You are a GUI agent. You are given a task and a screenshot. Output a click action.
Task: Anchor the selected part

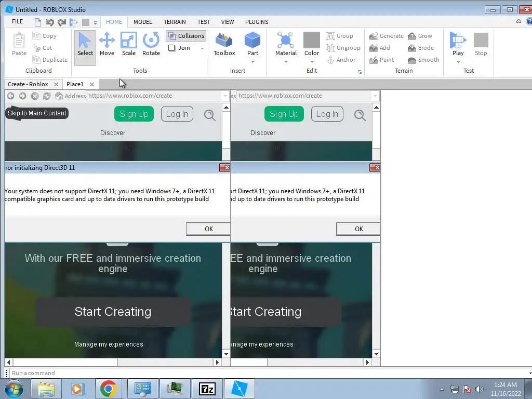point(341,60)
